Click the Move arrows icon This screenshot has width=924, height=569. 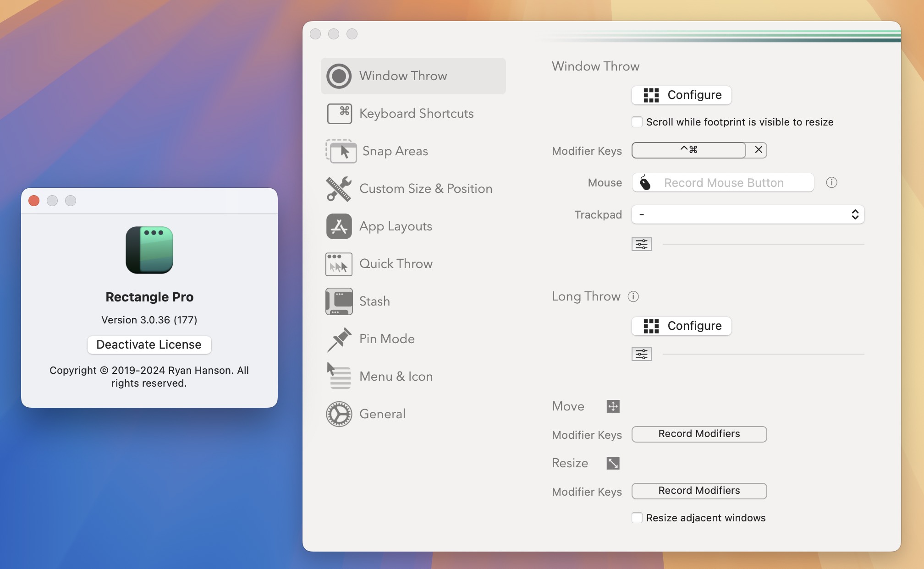point(613,406)
